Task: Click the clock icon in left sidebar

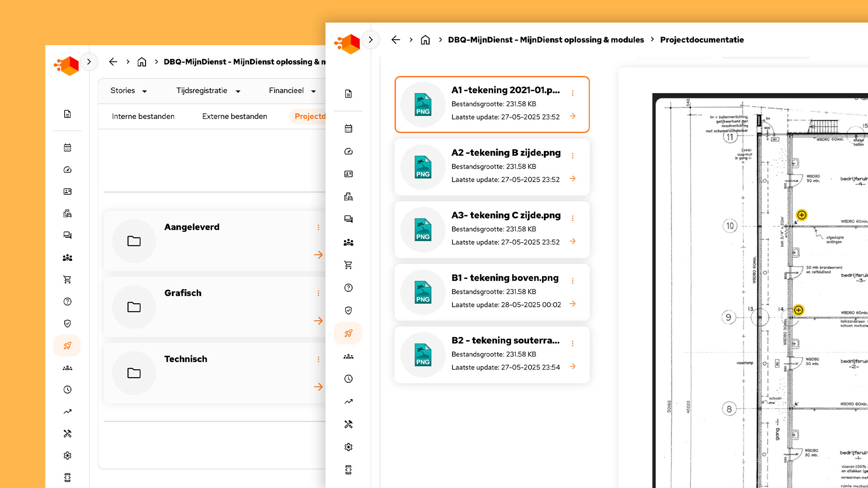Action: click(x=67, y=389)
